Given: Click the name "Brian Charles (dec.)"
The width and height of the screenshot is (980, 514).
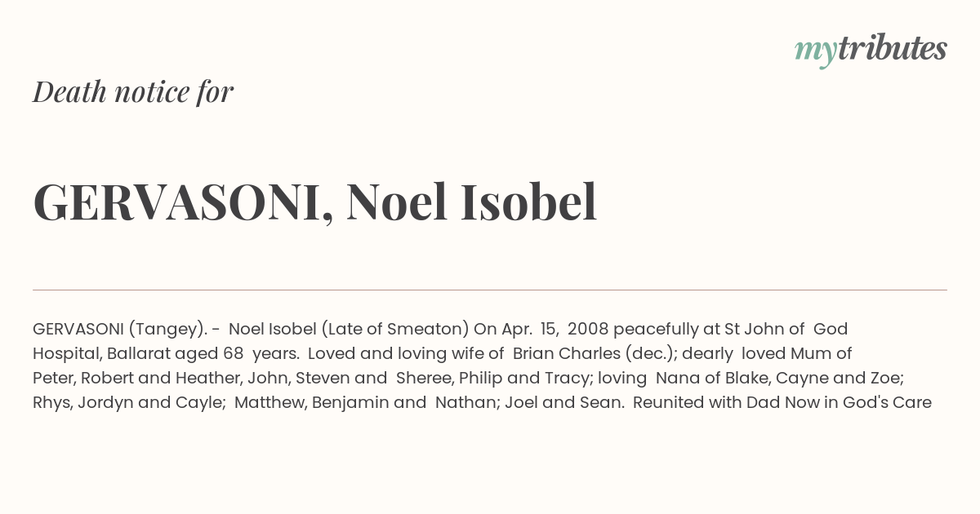Looking at the screenshot, I should tap(595, 353).
